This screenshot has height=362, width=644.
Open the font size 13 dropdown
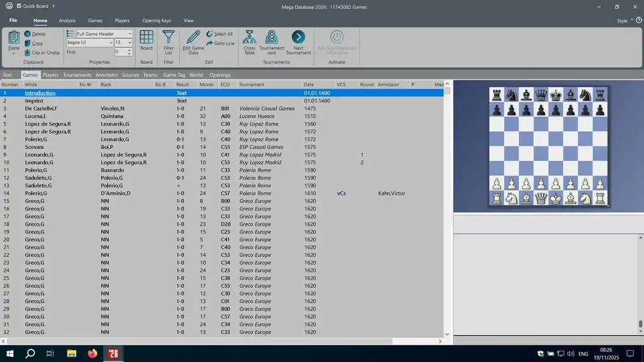point(130,43)
